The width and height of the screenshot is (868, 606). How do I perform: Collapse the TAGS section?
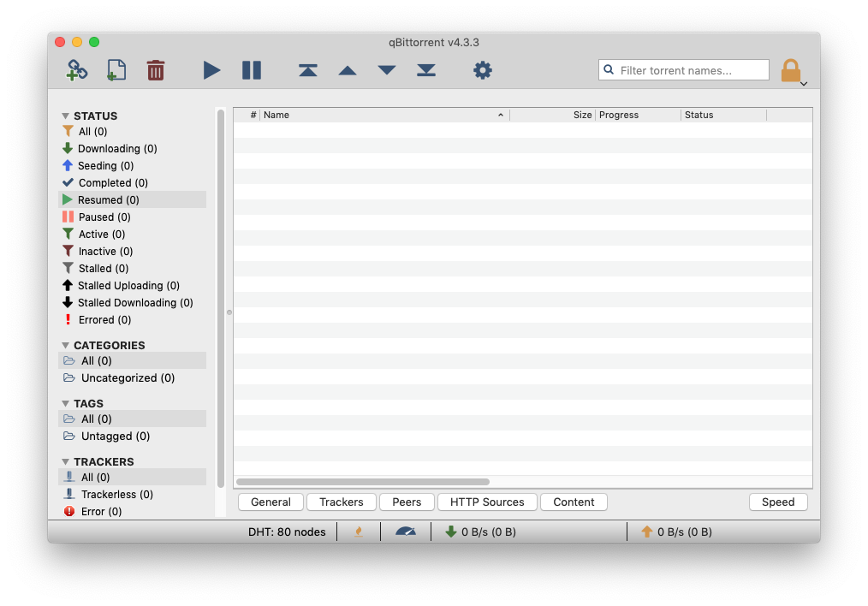[65, 403]
